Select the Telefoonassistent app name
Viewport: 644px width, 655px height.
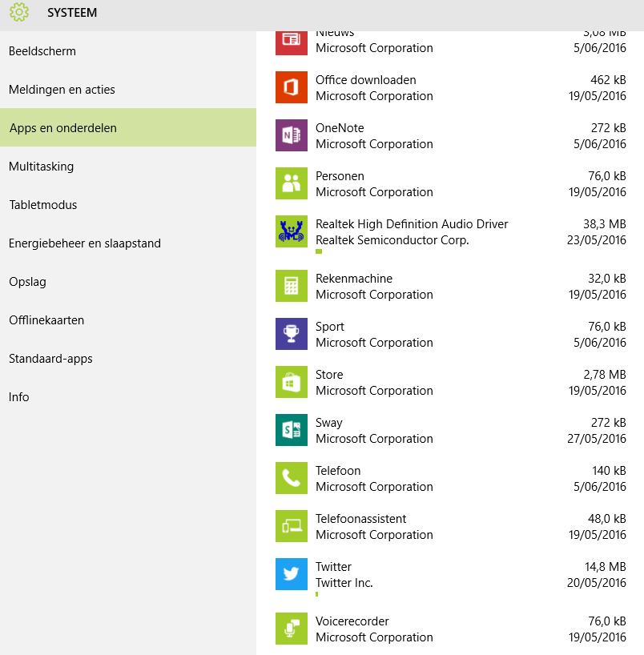(360, 518)
